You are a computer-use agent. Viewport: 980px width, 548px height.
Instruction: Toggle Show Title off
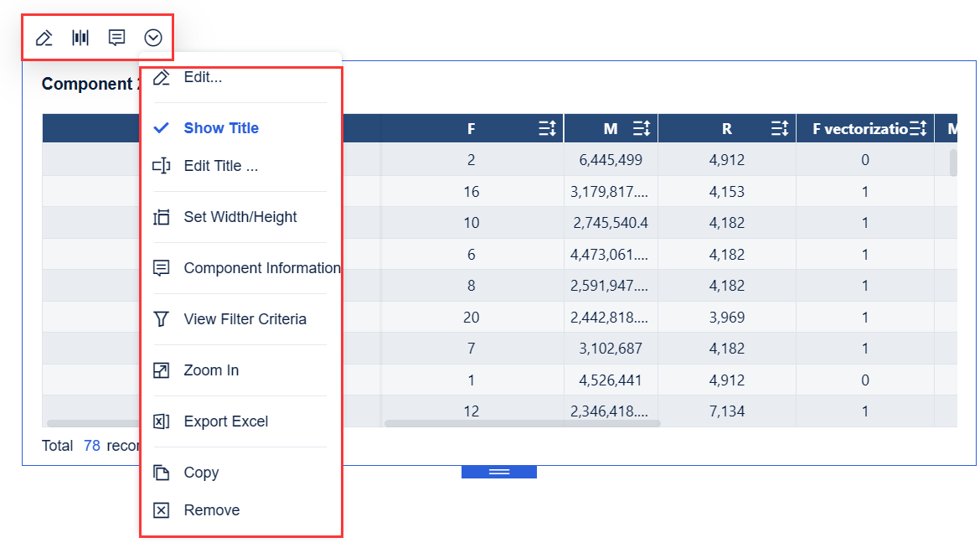[x=220, y=127]
